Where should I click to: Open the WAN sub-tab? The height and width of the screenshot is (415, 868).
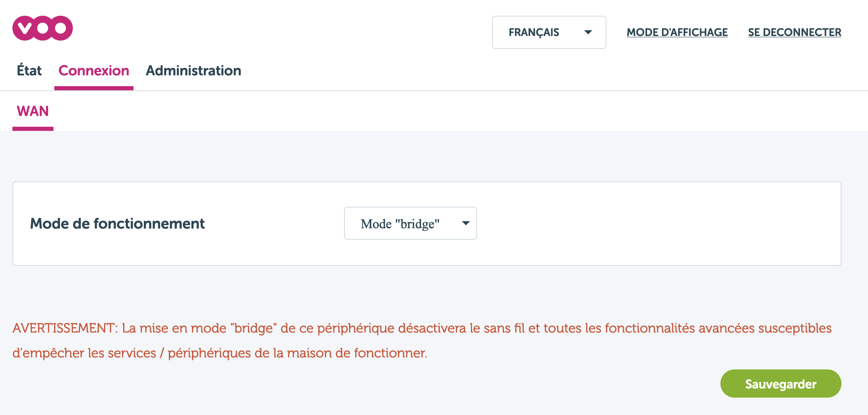33,111
